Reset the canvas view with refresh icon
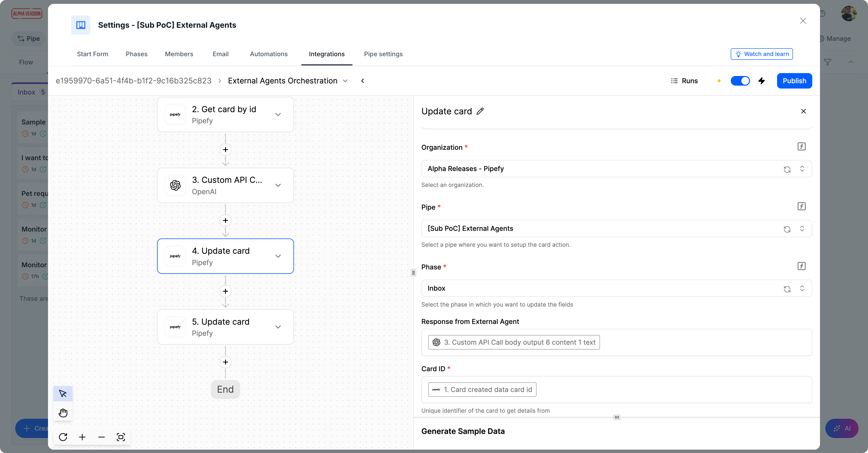Screen dimensions: 868x453 (63, 437)
